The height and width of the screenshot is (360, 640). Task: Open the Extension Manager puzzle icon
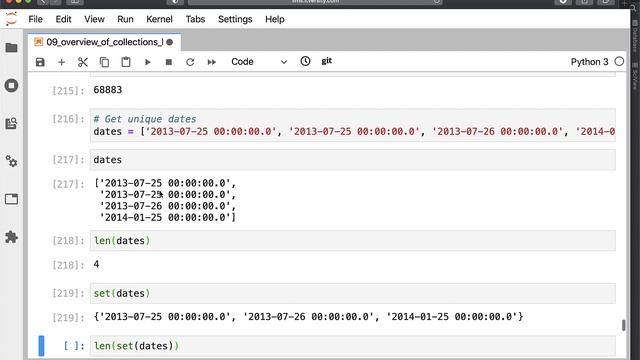[11, 237]
